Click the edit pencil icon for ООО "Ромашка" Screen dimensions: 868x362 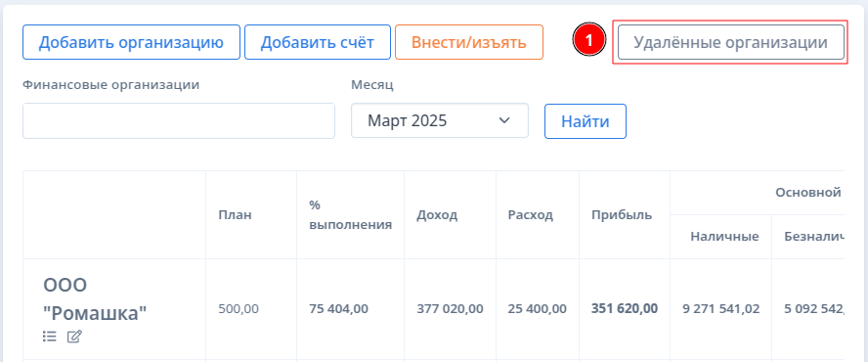74,336
